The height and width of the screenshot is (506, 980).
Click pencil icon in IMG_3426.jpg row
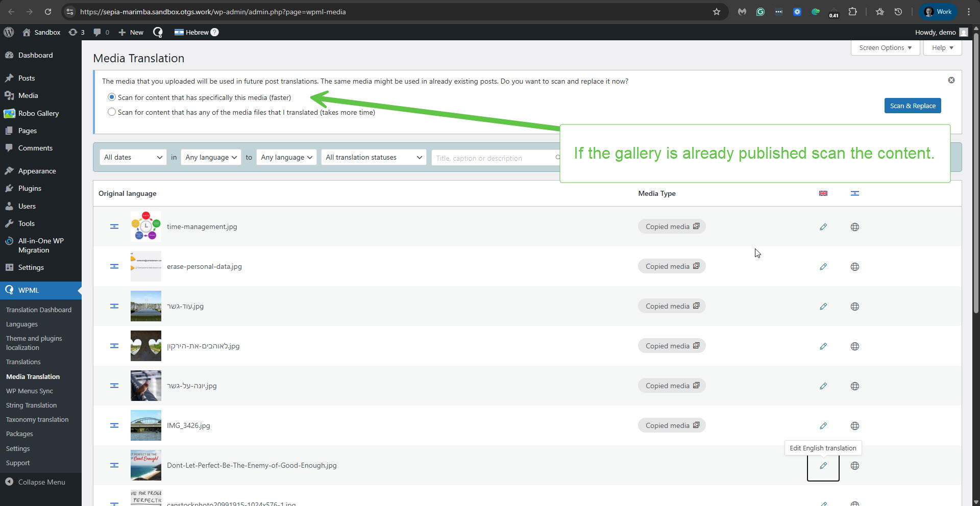tap(823, 426)
